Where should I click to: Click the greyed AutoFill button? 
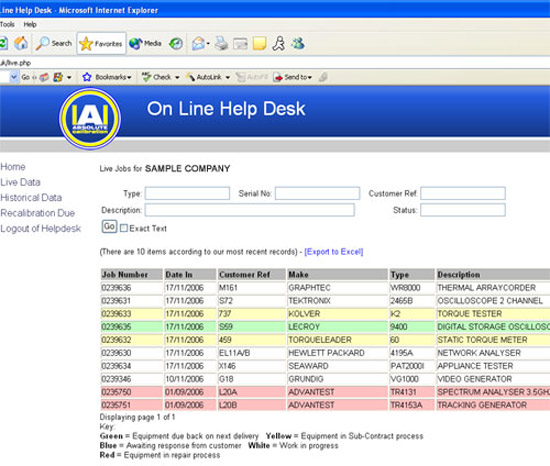252,77
